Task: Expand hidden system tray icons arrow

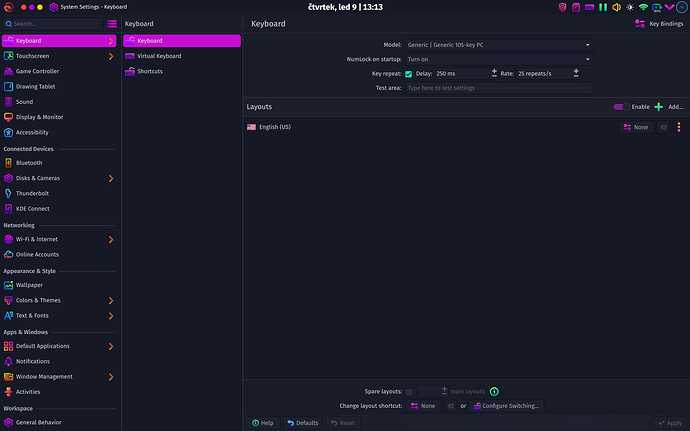Action: [669, 7]
